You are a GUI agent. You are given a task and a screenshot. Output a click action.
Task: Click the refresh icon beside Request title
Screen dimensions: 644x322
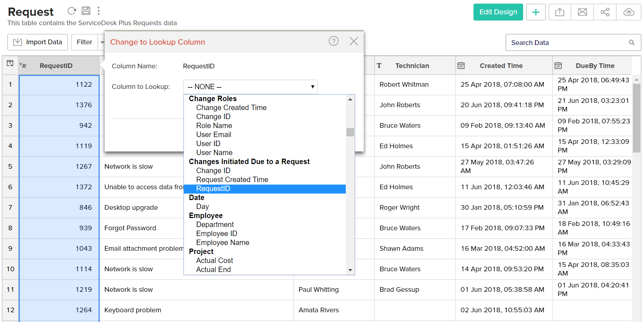(72, 11)
